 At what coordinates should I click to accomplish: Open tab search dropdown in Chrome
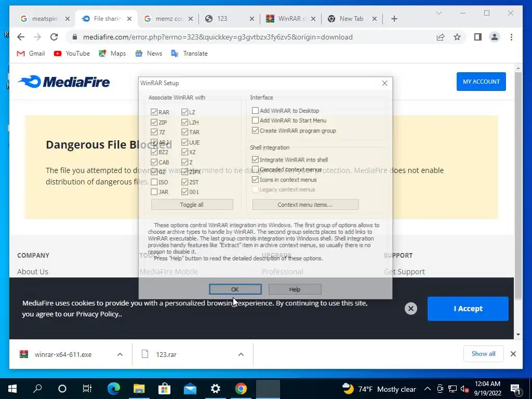[438, 13]
